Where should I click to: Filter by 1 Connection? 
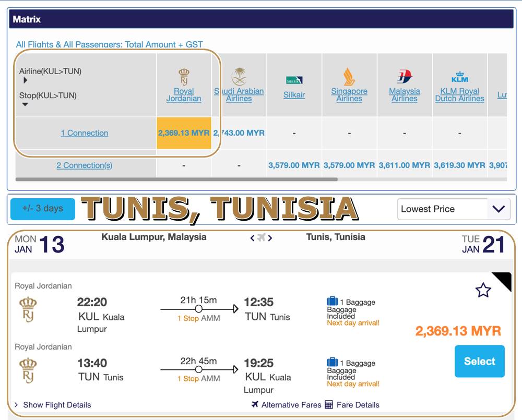[84, 133]
